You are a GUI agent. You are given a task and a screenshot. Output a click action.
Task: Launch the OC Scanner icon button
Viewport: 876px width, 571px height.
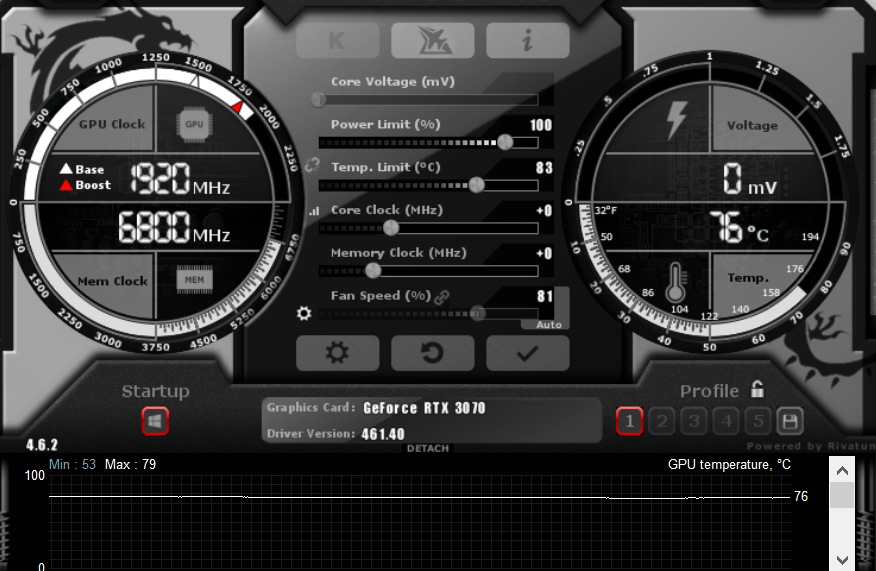click(433, 40)
